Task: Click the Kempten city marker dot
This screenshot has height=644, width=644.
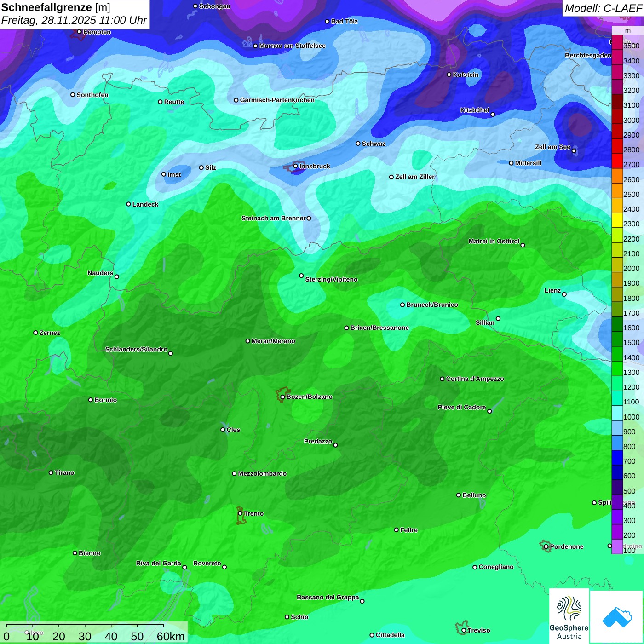Action: [79, 32]
